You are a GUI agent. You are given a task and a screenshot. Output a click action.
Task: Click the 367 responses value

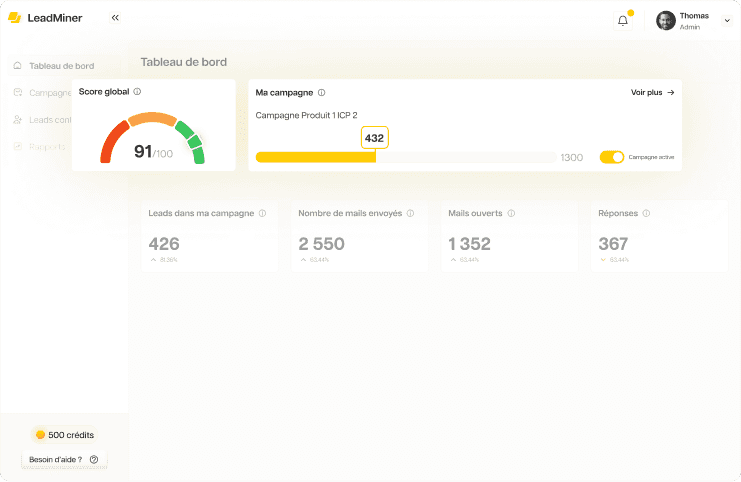coord(613,244)
